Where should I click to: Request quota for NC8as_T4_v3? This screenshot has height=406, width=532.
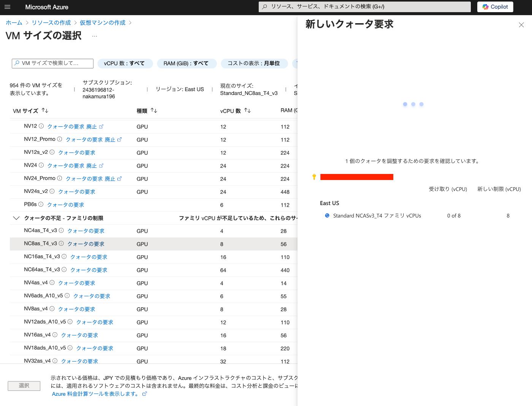click(x=86, y=244)
